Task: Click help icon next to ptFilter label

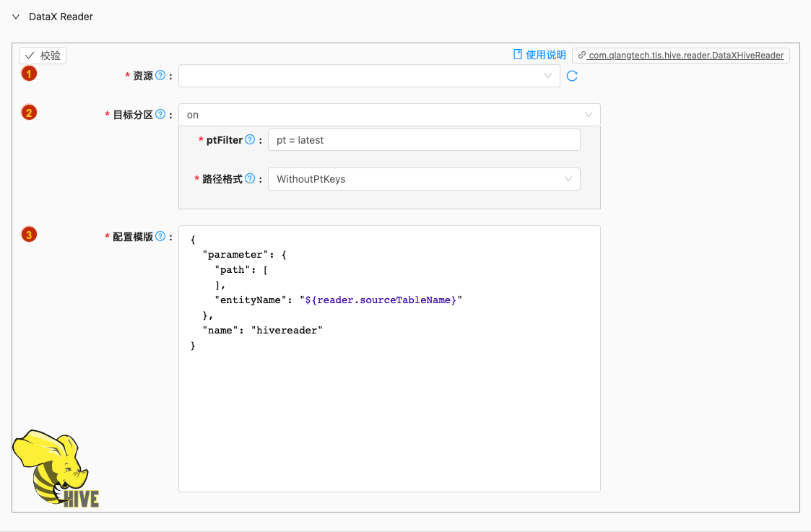Action: coord(250,139)
